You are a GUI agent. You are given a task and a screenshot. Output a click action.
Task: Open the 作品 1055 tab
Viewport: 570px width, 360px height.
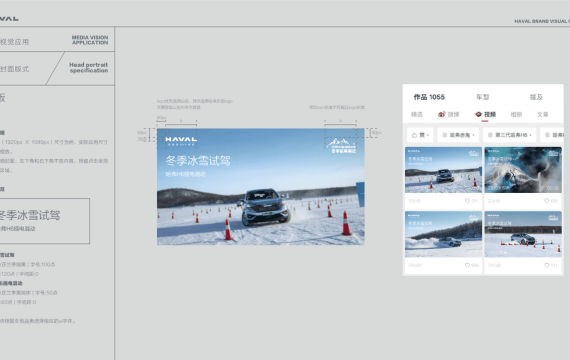click(429, 97)
